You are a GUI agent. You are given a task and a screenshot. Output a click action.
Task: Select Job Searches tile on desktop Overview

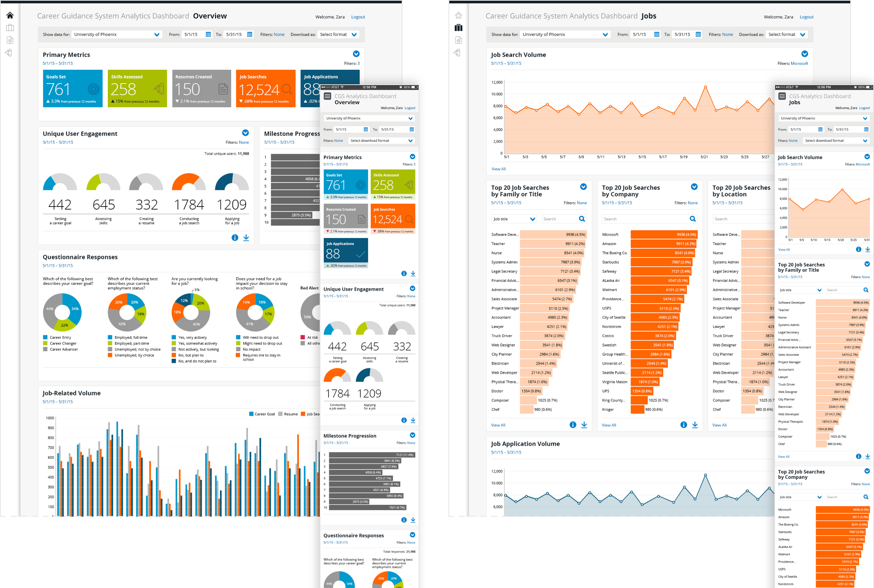tap(266, 89)
